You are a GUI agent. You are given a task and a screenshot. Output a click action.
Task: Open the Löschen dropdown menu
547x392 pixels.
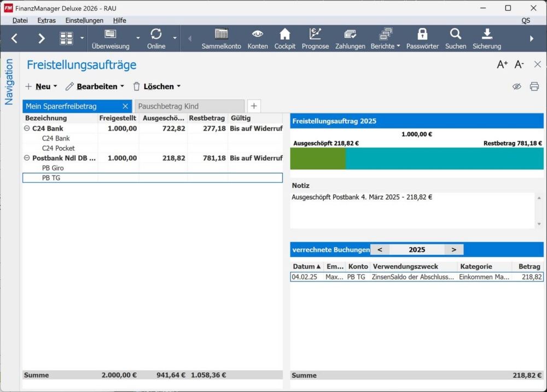[x=157, y=86]
